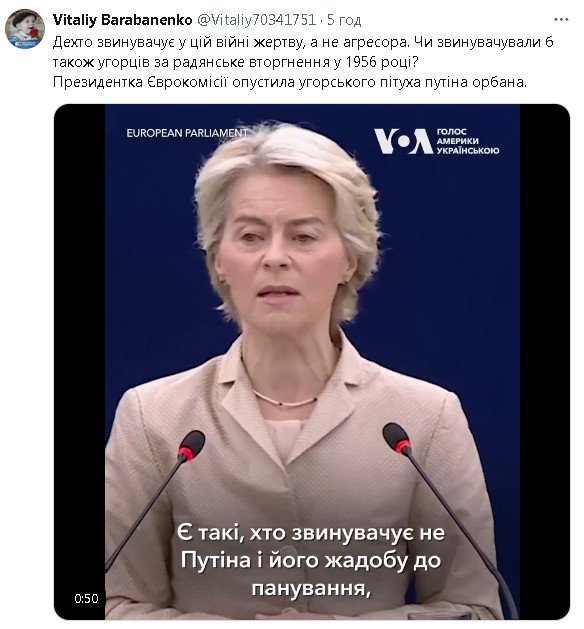This screenshot has height=629, width=584.
Task: Open the Vitaliy Barabanenko display name link
Action: pyautogui.click(x=122, y=20)
